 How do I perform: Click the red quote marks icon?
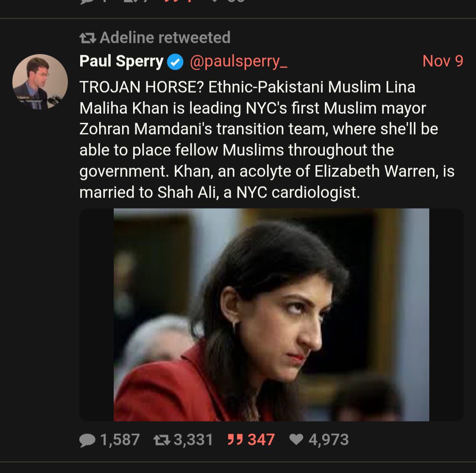[236, 439]
